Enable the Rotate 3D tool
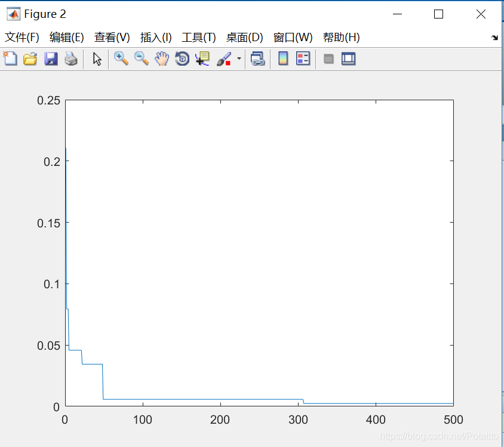The width and height of the screenshot is (504, 447). click(x=182, y=58)
